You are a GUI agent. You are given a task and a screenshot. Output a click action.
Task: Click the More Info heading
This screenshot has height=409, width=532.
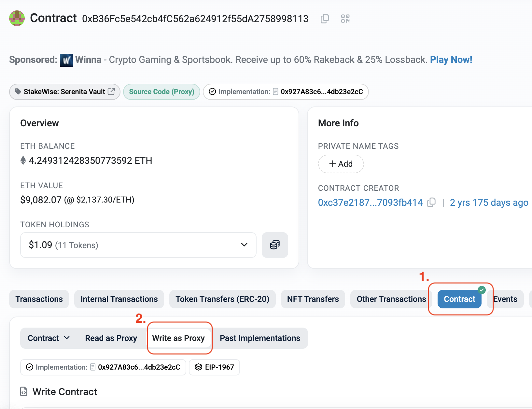(338, 123)
